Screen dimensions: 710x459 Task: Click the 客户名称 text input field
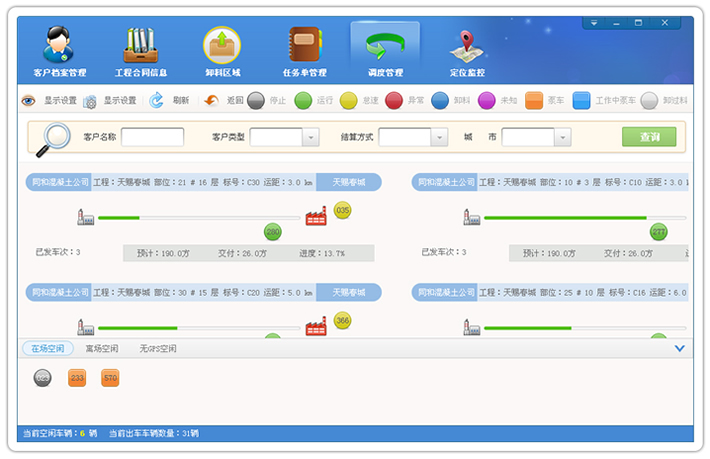(x=152, y=137)
